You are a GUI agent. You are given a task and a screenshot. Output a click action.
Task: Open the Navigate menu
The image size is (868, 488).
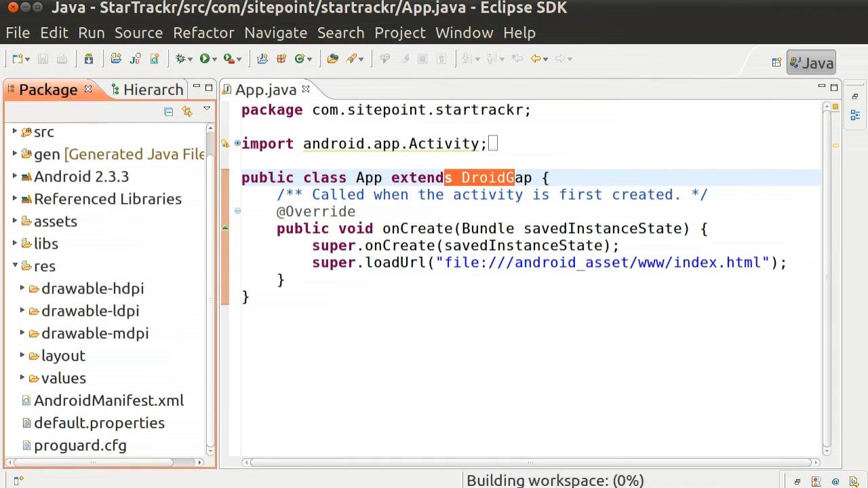tap(275, 33)
